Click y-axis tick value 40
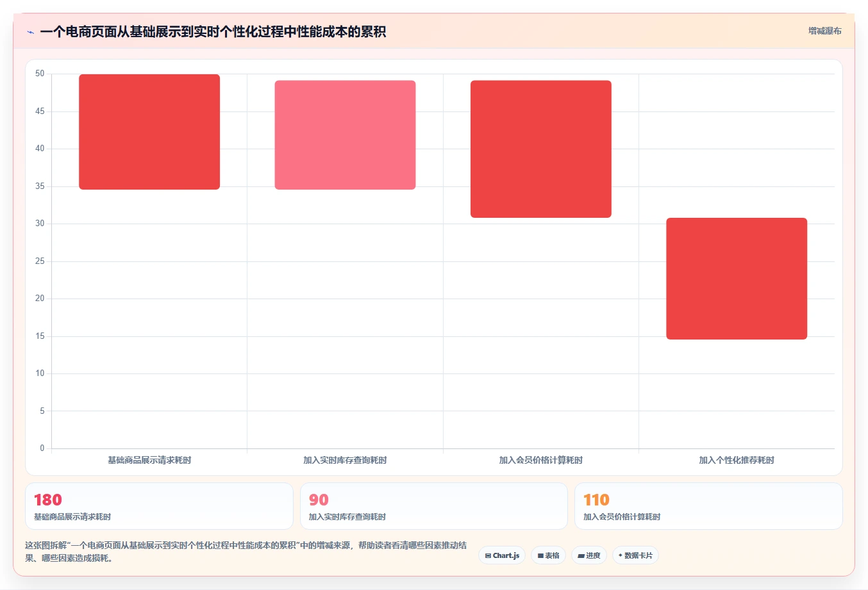The height and width of the screenshot is (590, 868). [x=40, y=149]
